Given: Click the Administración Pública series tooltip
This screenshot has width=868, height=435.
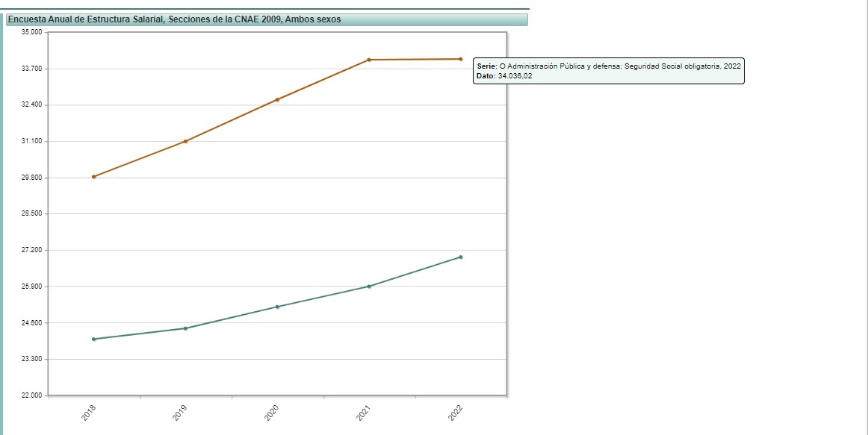Looking at the screenshot, I should pyautogui.click(x=609, y=71).
